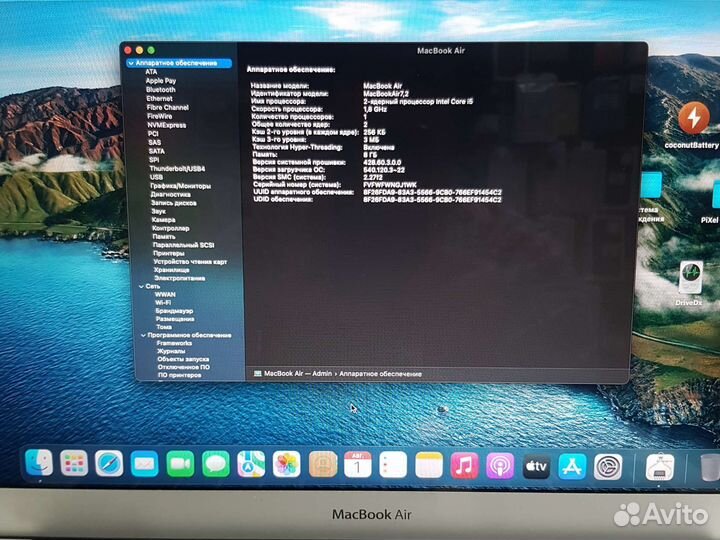
Task: Select Журналы in the sidebar
Action: [171, 351]
